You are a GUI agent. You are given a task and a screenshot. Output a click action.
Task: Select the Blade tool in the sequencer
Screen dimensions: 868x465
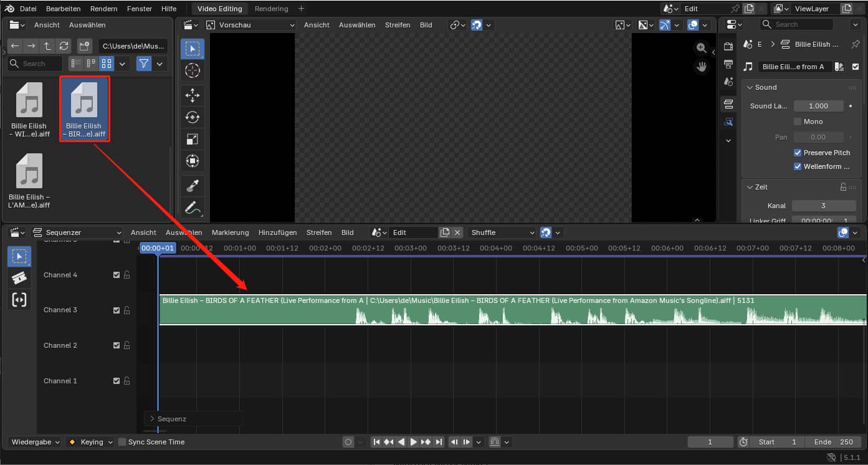point(19,278)
